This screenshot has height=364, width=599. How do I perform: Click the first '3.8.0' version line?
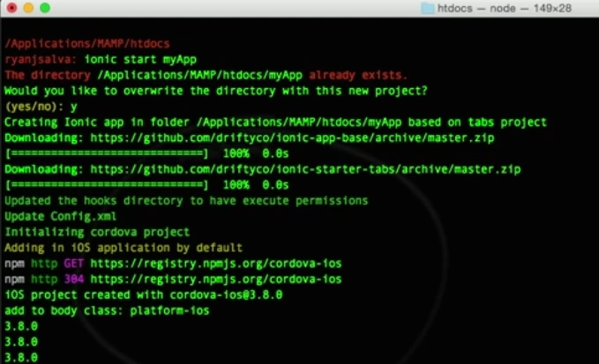point(21,326)
